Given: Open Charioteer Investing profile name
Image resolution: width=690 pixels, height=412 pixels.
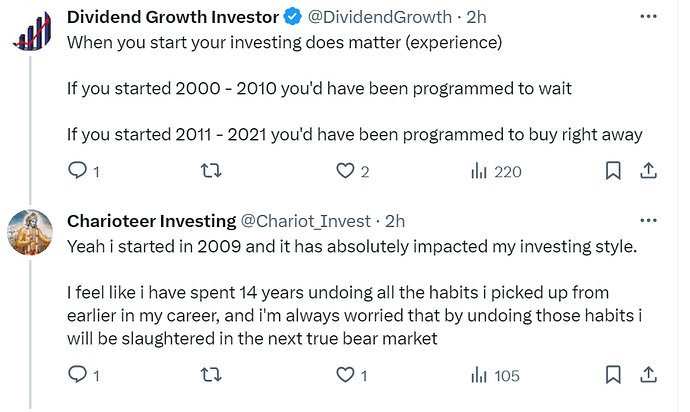Looking at the screenshot, I should (x=152, y=221).
